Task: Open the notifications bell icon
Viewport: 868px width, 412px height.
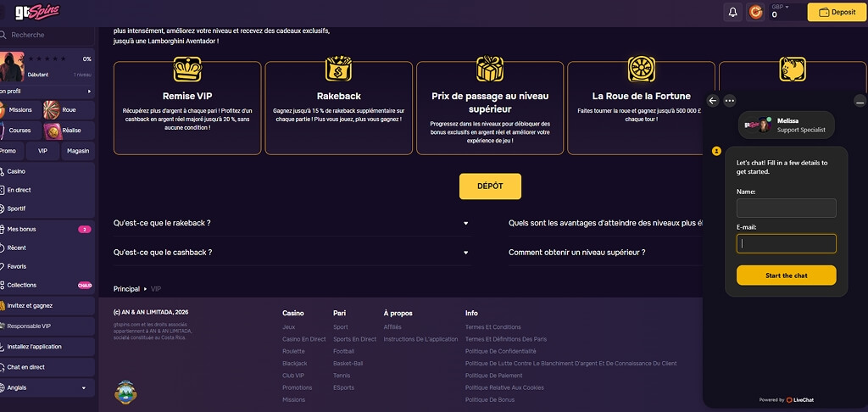Action: [732, 12]
